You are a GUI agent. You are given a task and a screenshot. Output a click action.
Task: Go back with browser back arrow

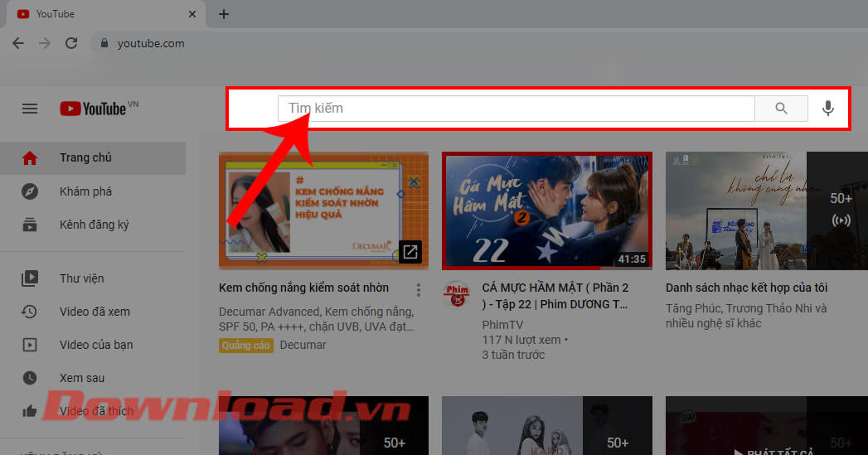coord(18,43)
